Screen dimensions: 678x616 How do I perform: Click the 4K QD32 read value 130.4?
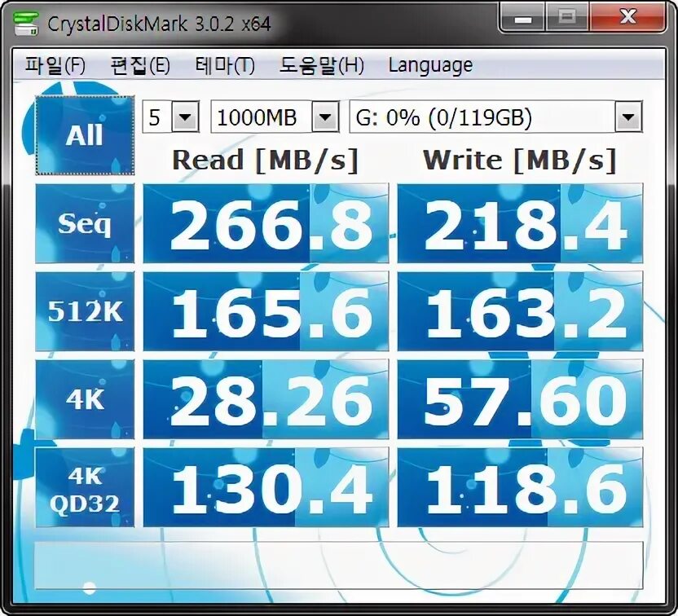point(266,487)
